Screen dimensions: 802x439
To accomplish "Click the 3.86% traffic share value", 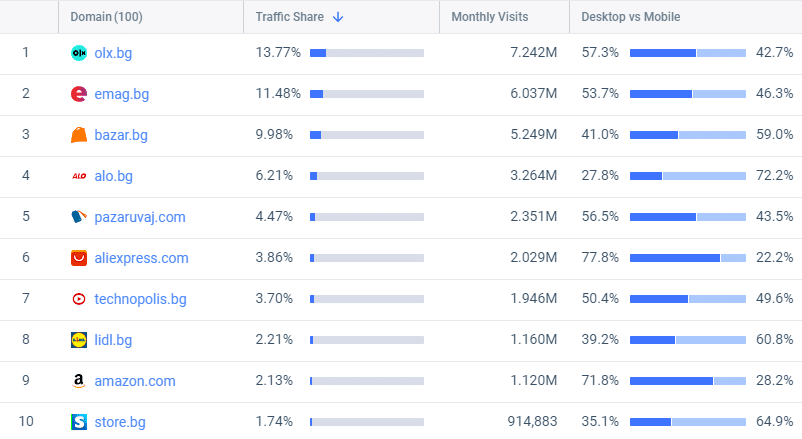I will (274, 257).
